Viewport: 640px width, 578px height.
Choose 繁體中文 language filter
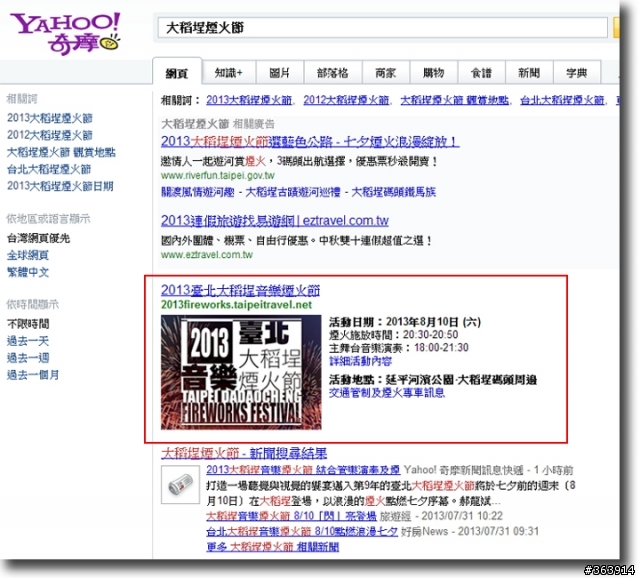[x=28, y=272]
